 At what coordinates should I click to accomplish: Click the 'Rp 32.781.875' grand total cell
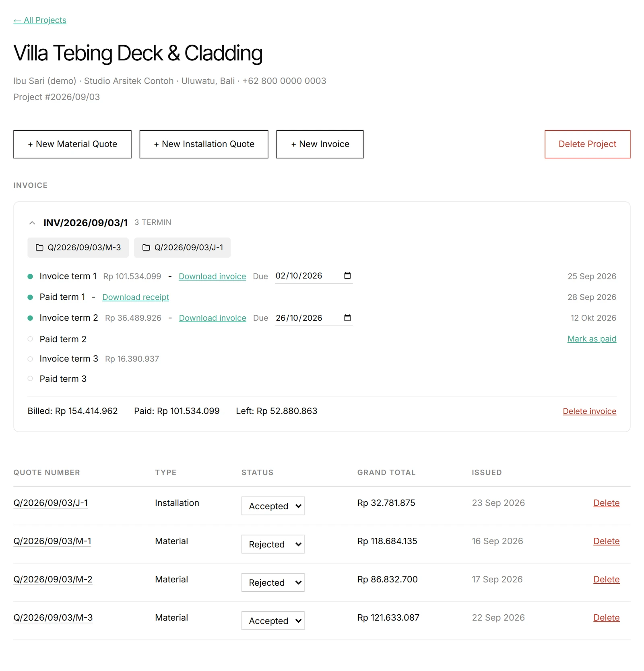386,503
